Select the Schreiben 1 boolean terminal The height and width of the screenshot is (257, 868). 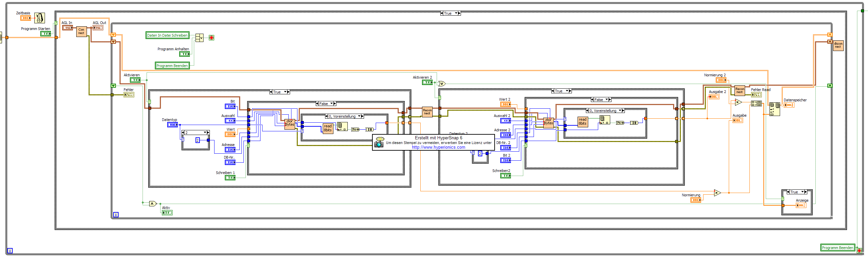pos(230,178)
